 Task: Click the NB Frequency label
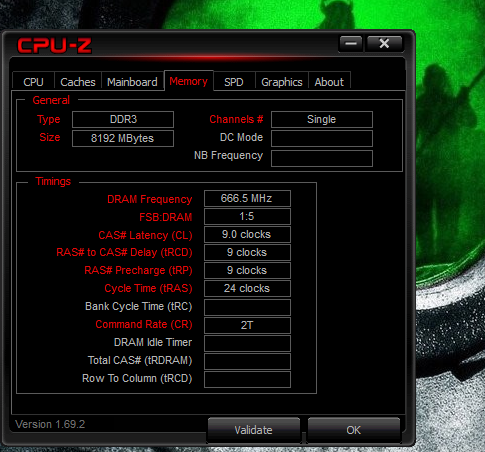coord(229,155)
